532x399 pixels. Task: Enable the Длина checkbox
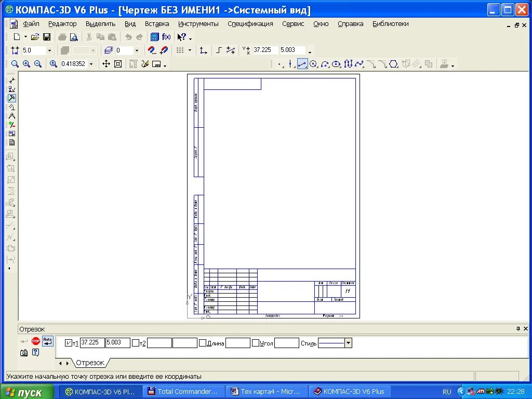coord(203,343)
